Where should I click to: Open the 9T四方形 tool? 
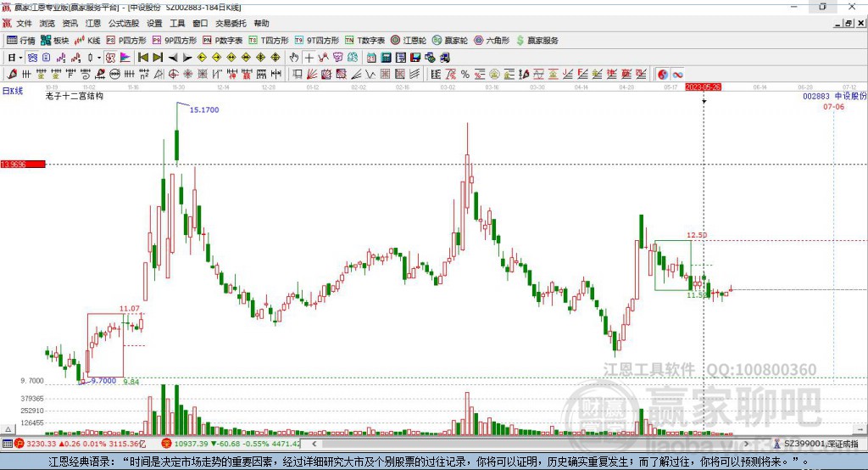[x=317, y=41]
